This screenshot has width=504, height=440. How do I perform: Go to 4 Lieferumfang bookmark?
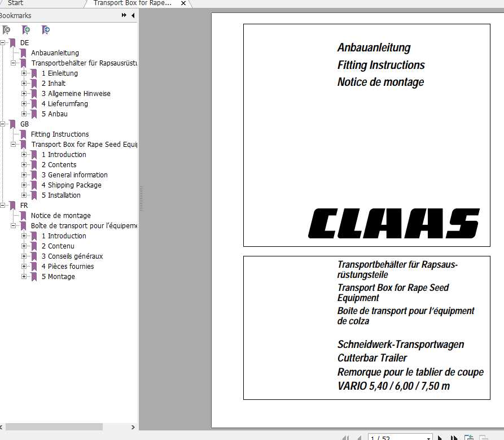pyautogui.click(x=64, y=103)
